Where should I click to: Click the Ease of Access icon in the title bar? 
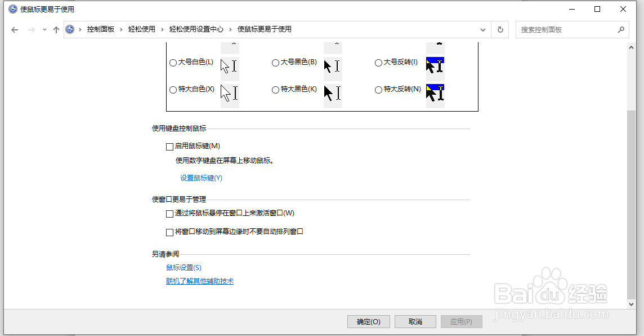[12, 9]
